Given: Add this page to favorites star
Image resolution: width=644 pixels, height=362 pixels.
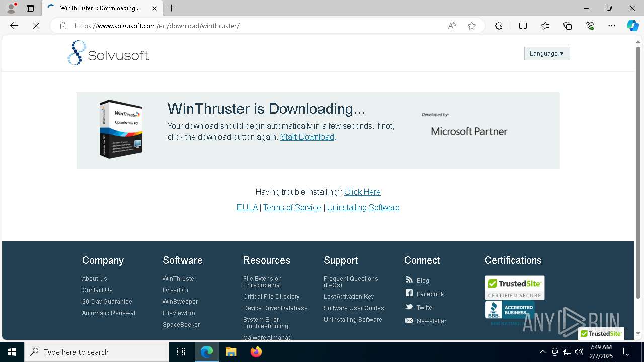Looking at the screenshot, I should point(472,26).
